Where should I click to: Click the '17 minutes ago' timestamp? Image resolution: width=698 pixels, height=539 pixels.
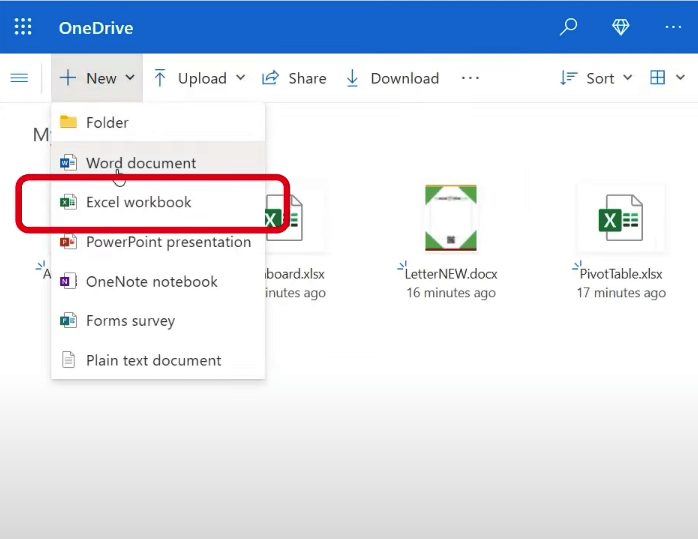tap(621, 292)
